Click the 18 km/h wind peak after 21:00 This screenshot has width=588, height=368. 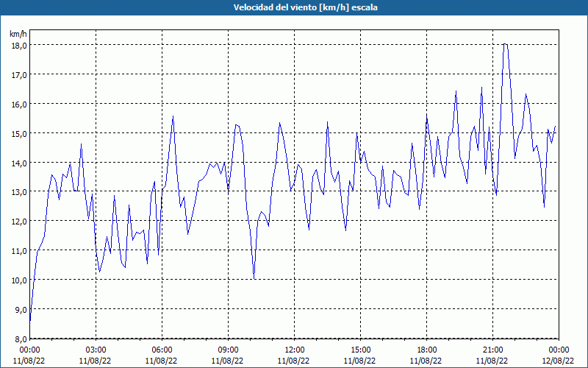[x=505, y=44]
